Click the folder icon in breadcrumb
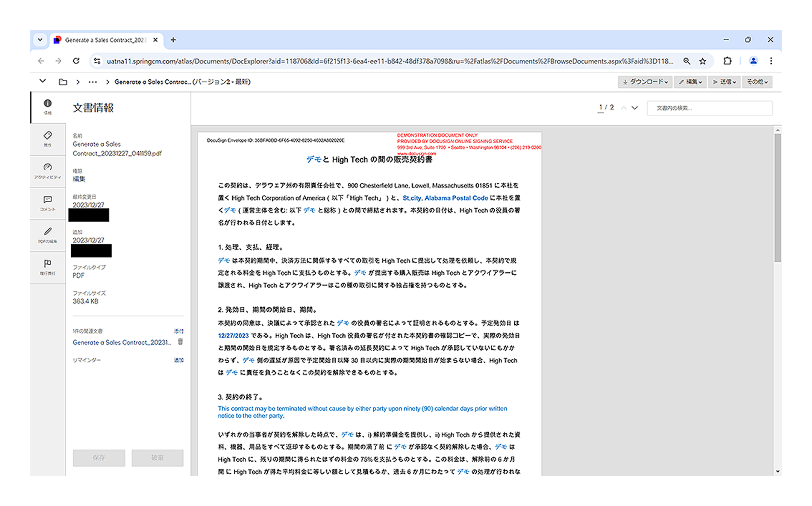 pos(63,82)
